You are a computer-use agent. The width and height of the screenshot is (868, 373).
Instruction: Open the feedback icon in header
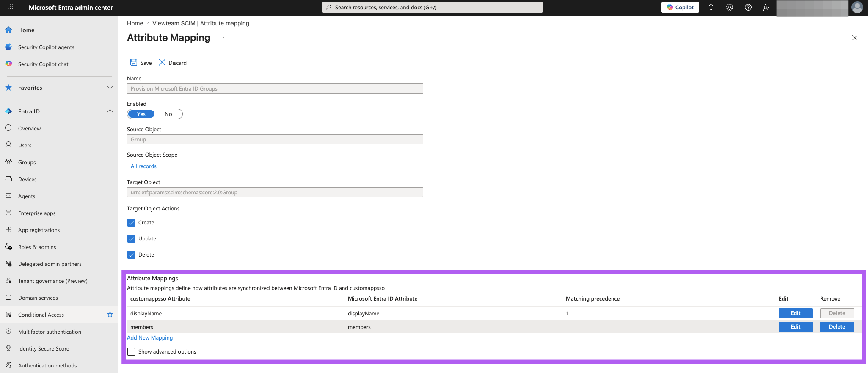[767, 7]
